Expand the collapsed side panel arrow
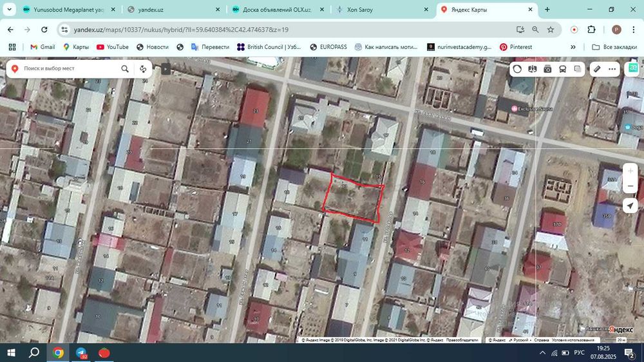The image size is (644, 362). click(166, 69)
